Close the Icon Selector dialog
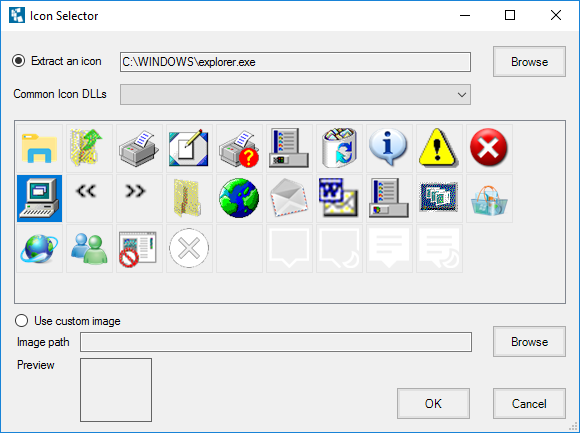The image size is (580, 433). pos(556,15)
